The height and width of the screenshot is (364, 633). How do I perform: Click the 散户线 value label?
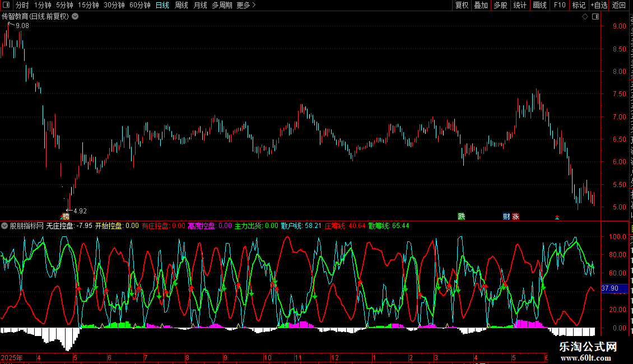coord(301,226)
